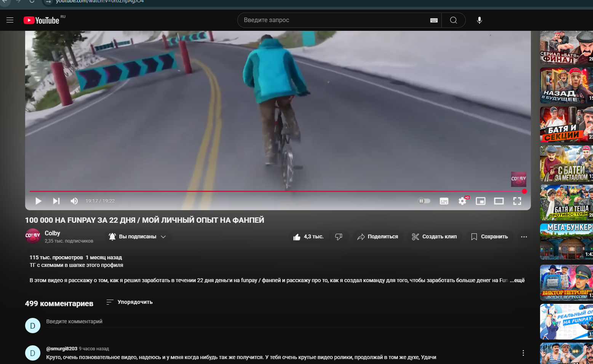
Task: Open the С батей за металлом thumbnail
Action: (x=566, y=164)
